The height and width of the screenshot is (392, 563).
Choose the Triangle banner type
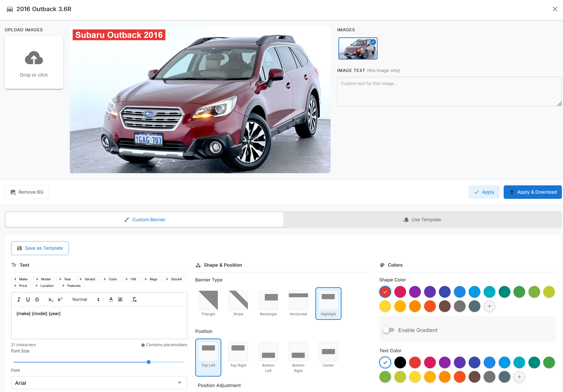pyautogui.click(x=208, y=303)
